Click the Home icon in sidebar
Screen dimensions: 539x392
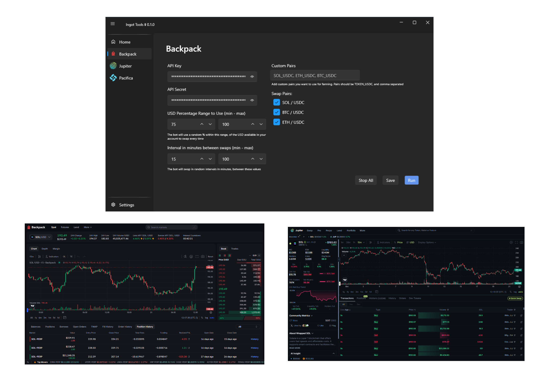[113, 42]
